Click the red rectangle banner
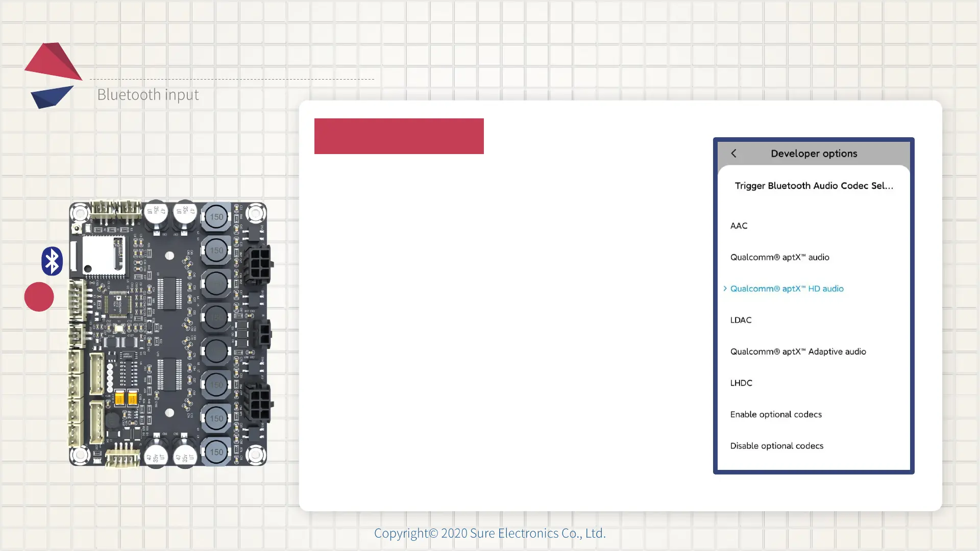The image size is (980, 551). click(399, 136)
